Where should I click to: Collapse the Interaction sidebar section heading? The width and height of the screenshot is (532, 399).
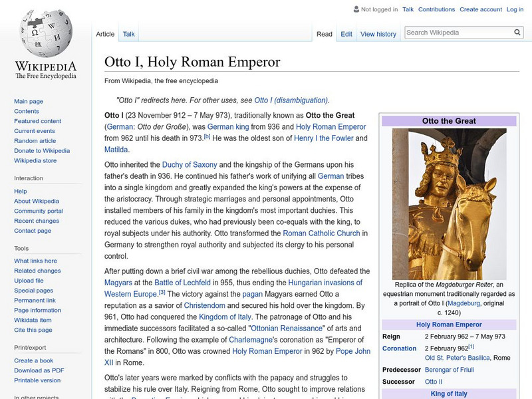[29, 178]
